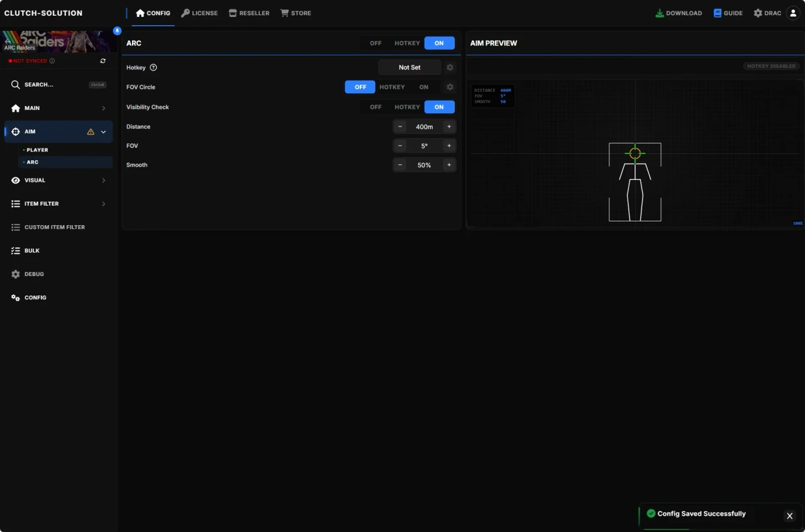Open the STORE top tab
The height and width of the screenshot is (532, 805).
click(296, 13)
